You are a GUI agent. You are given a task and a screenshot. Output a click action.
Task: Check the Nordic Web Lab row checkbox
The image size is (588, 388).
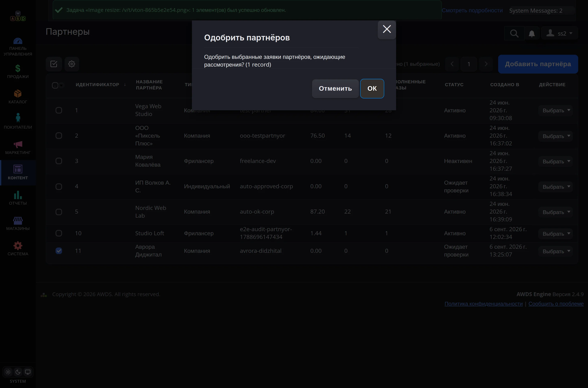click(x=59, y=212)
